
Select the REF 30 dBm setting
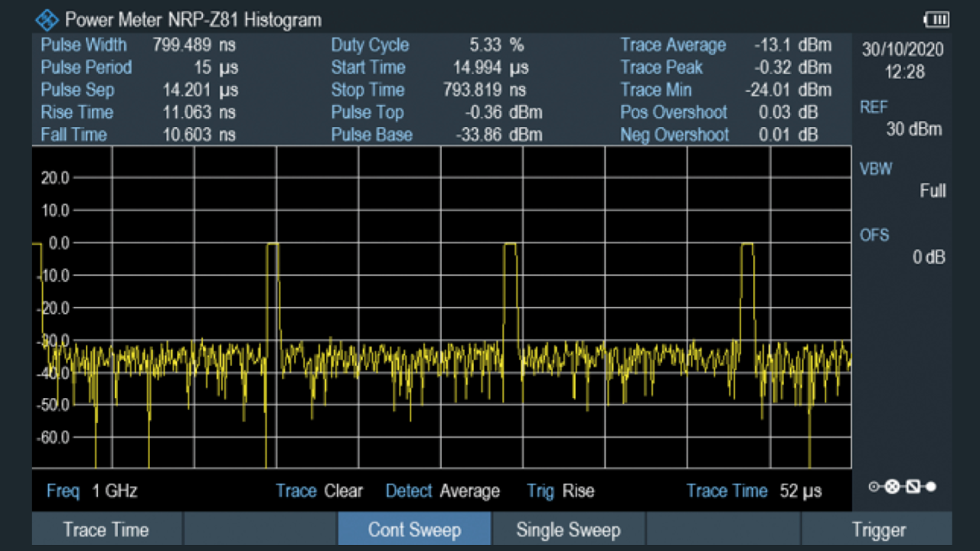(x=901, y=119)
